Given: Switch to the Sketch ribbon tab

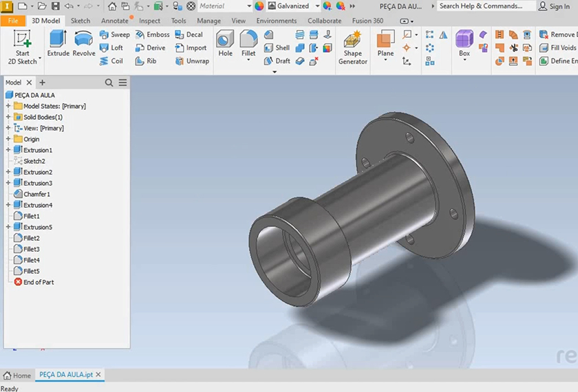Looking at the screenshot, I should (x=81, y=21).
